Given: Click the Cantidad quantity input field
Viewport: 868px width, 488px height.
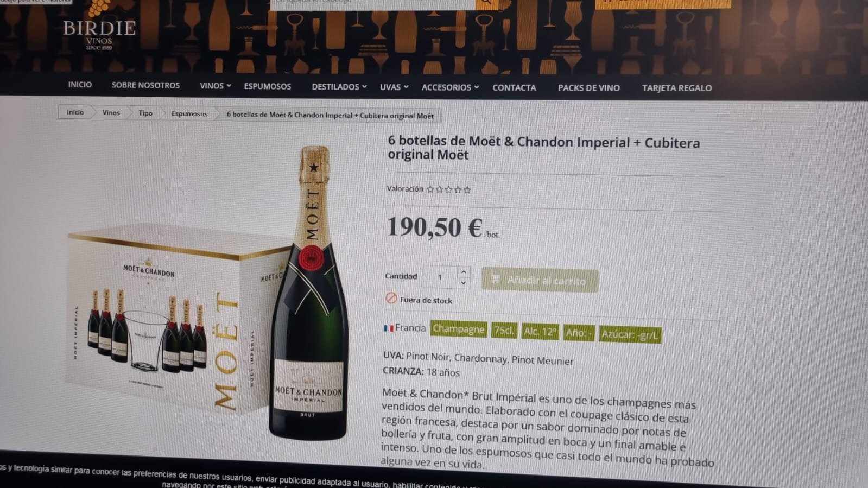Looking at the screenshot, I should point(440,277).
